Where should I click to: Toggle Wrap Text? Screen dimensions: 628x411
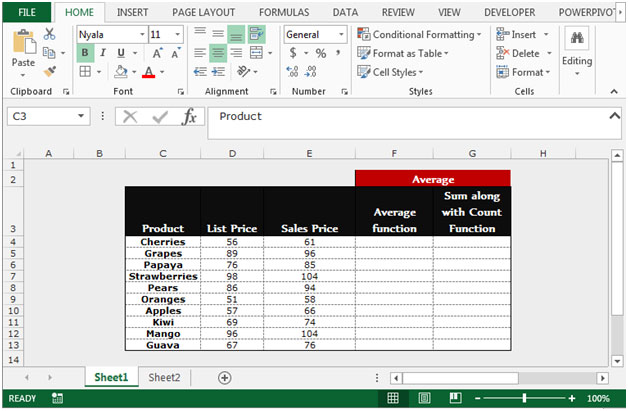point(256,34)
